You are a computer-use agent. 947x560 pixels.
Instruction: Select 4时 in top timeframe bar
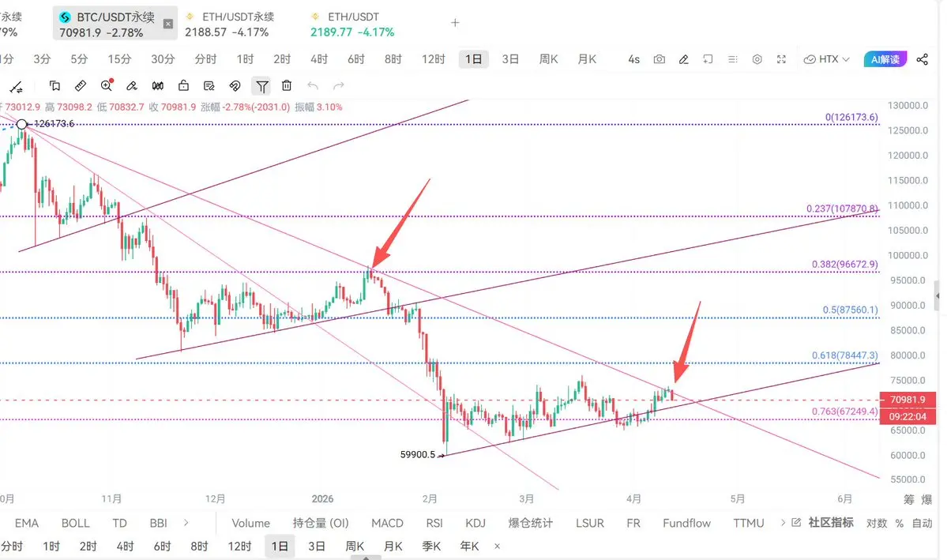[319, 59]
